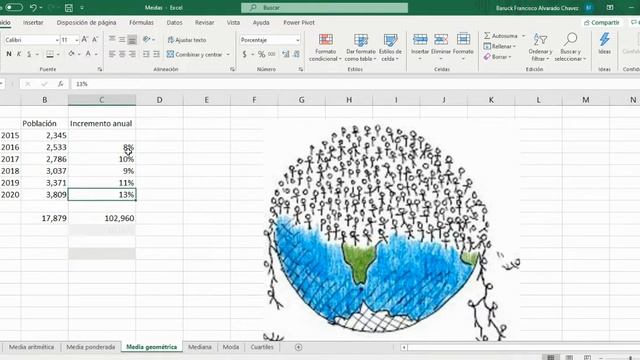The image size is (640, 360).
Task: Open Formato condicional menu
Action: [325, 47]
